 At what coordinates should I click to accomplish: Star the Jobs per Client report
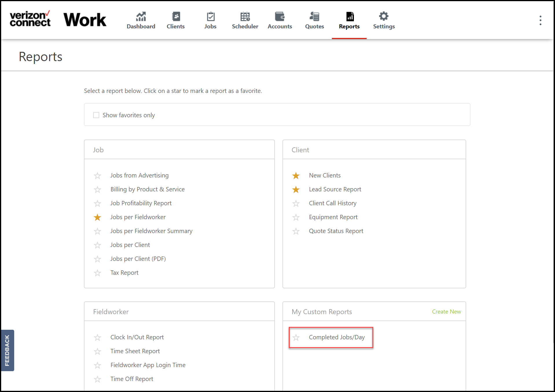coord(98,245)
